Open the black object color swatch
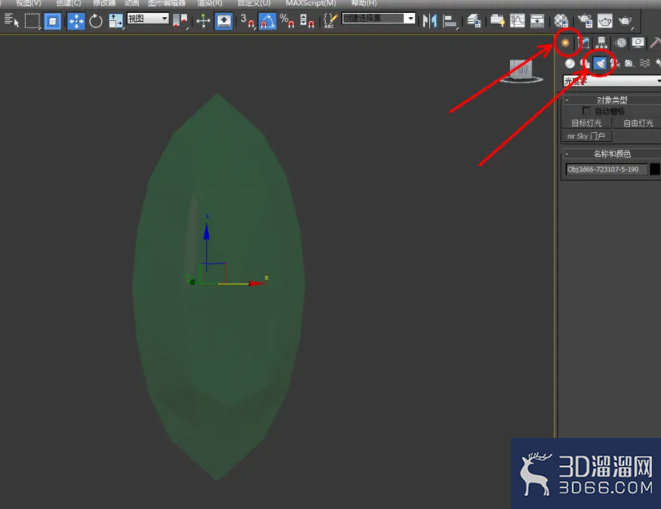Image resolution: width=661 pixels, height=509 pixels. [655, 169]
